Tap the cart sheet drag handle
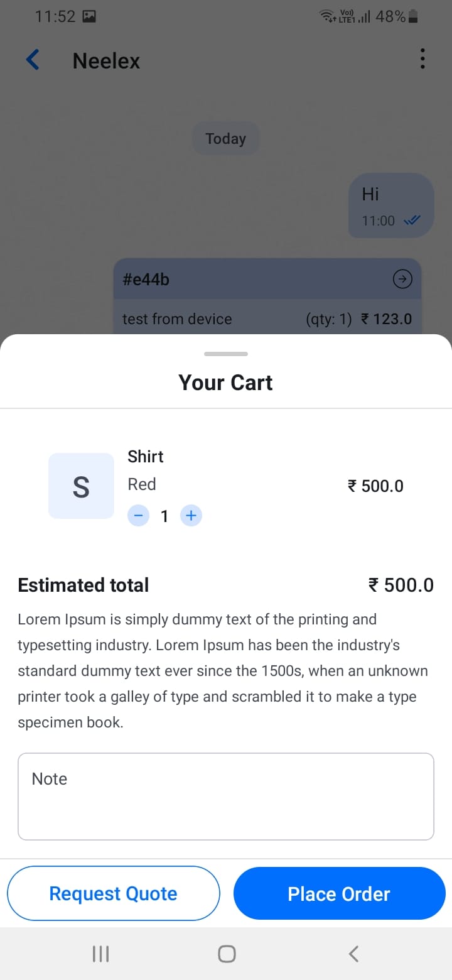Image resolution: width=452 pixels, height=980 pixels. (x=226, y=354)
